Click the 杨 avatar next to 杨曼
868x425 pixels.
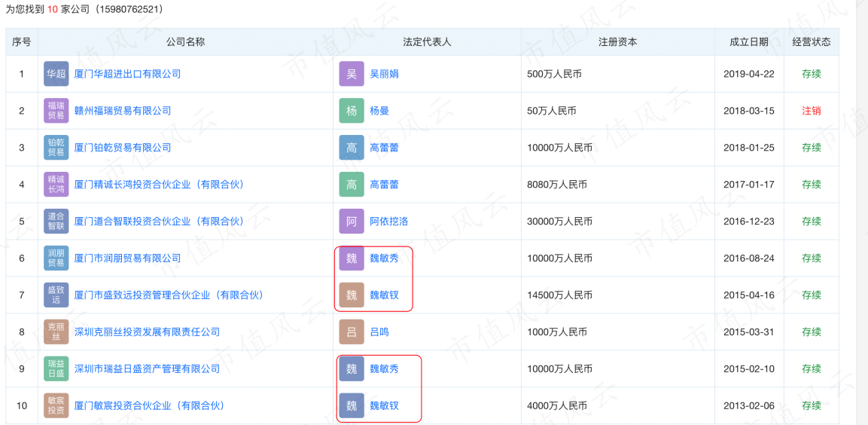(352, 110)
